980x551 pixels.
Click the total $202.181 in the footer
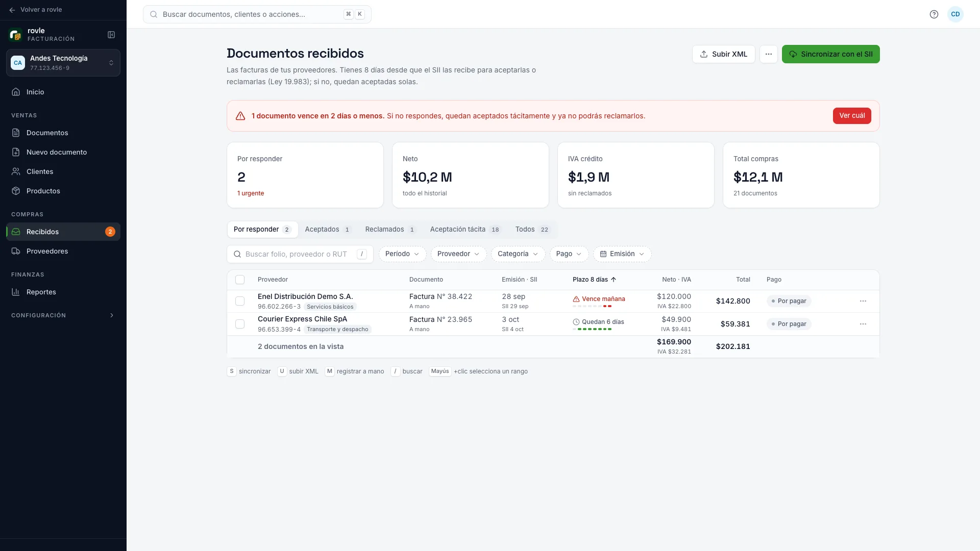tap(733, 346)
